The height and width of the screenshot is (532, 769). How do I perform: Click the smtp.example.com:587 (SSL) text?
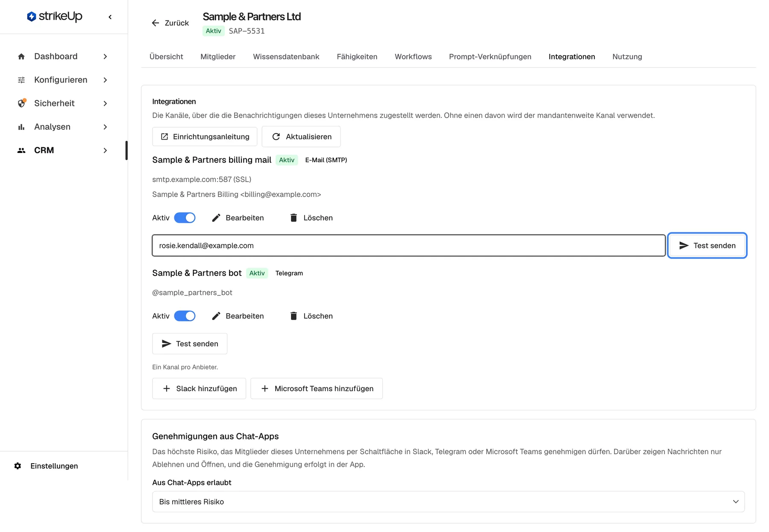click(202, 179)
